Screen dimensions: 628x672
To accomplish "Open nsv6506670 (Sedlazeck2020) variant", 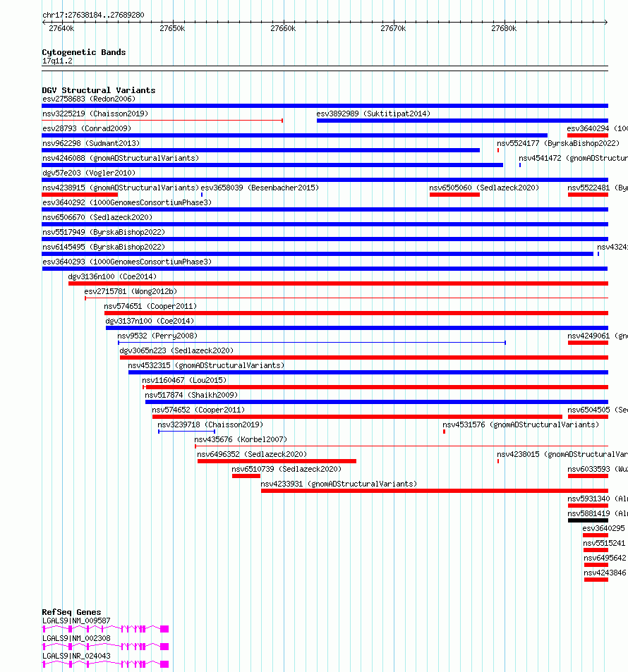I will click(x=97, y=217).
